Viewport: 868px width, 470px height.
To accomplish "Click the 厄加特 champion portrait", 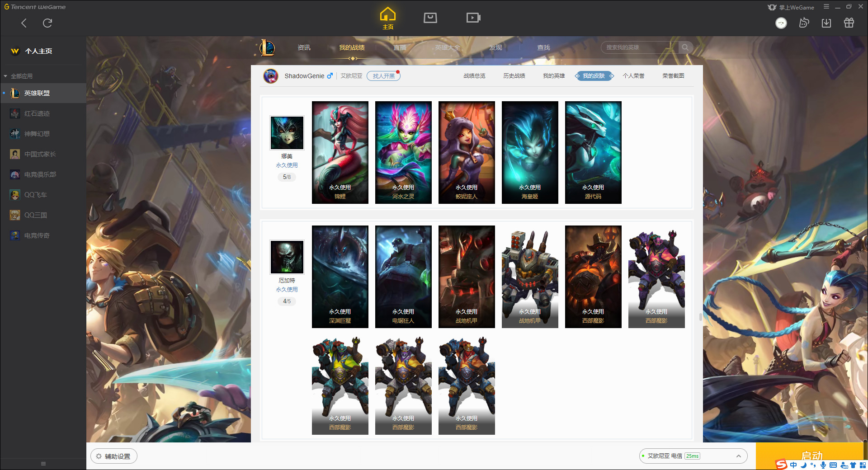I will [287, 257].
